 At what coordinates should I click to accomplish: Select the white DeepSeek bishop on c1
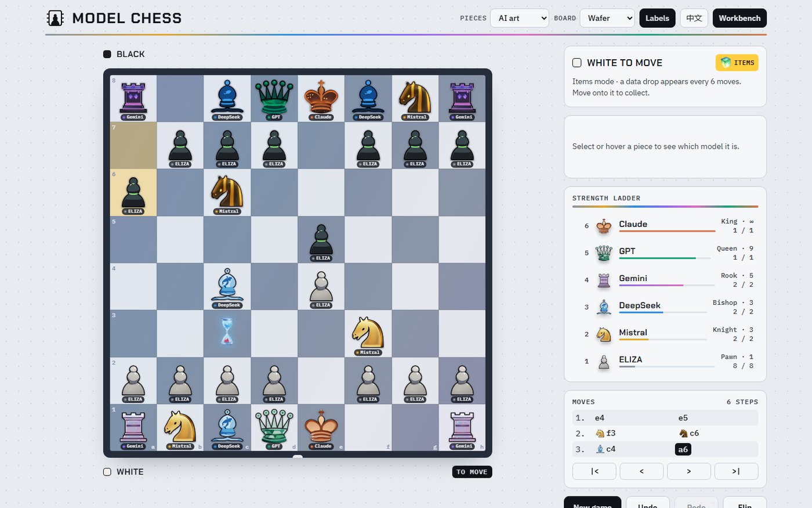coord(227,427)
